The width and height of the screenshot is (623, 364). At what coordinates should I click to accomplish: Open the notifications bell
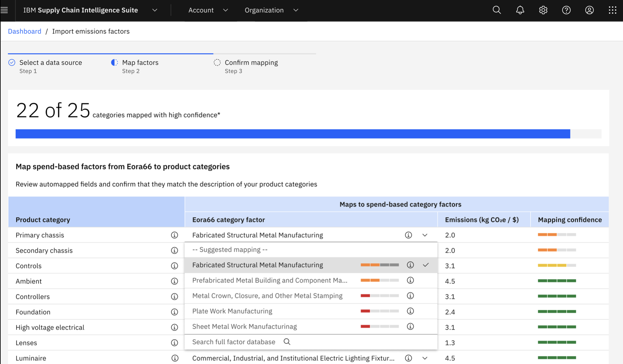pyautogui.click(x=520, y=10)
